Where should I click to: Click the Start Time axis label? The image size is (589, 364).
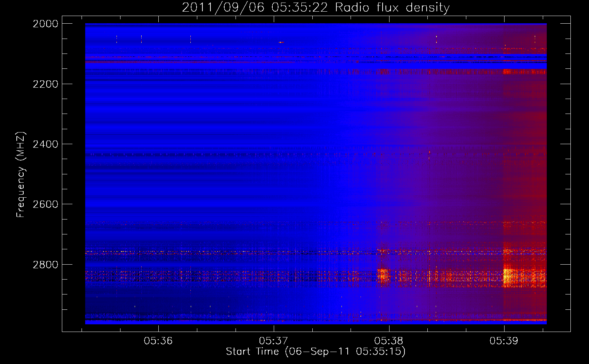coord(316,352)
